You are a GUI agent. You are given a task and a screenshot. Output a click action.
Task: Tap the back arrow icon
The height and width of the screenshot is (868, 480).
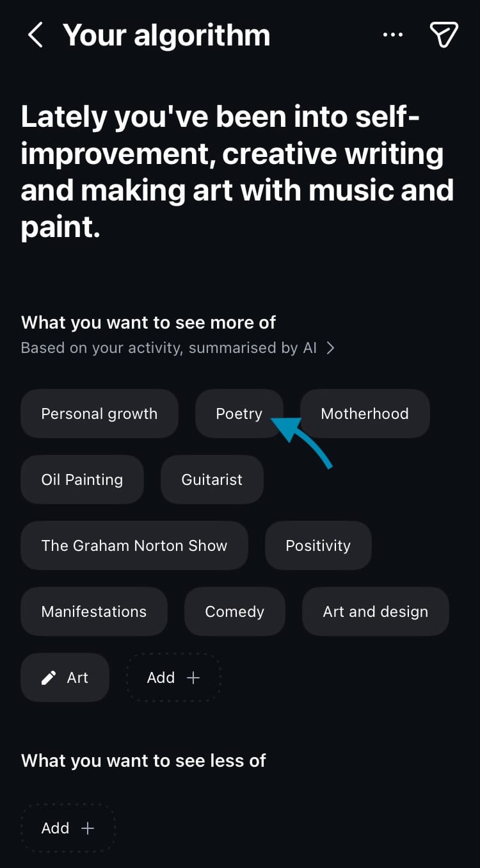point(36,35)
